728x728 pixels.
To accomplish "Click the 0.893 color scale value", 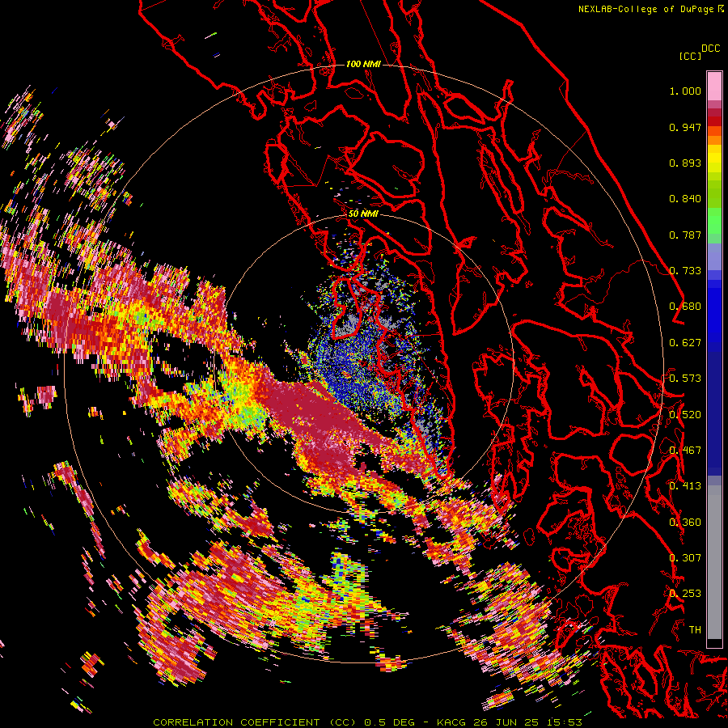I will [x=685, y=163].
